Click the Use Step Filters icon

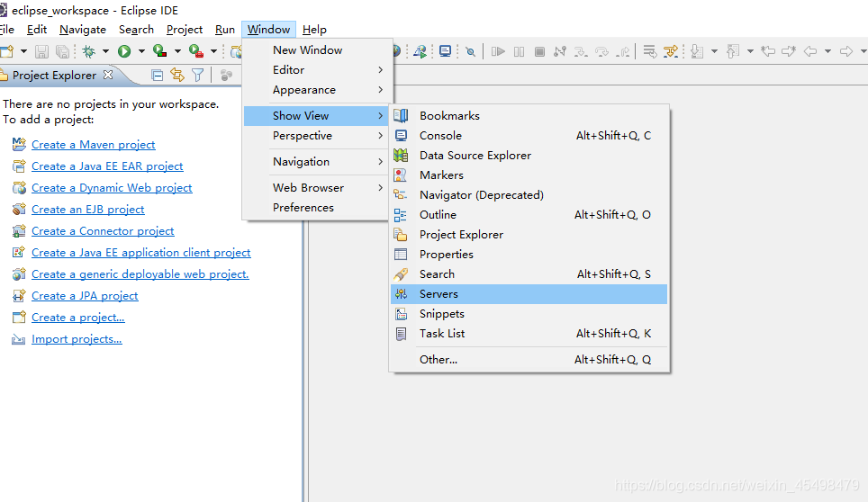coord(671,51)
